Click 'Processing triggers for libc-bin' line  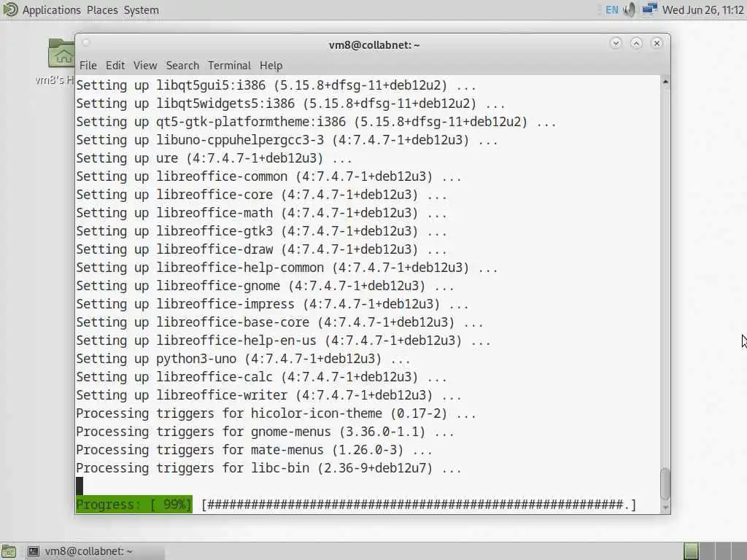268,468
